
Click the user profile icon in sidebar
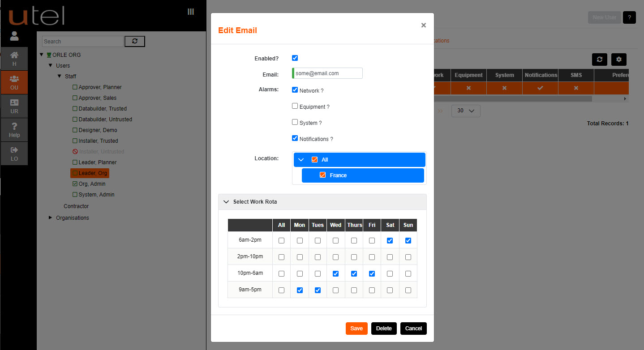(14, 36)
